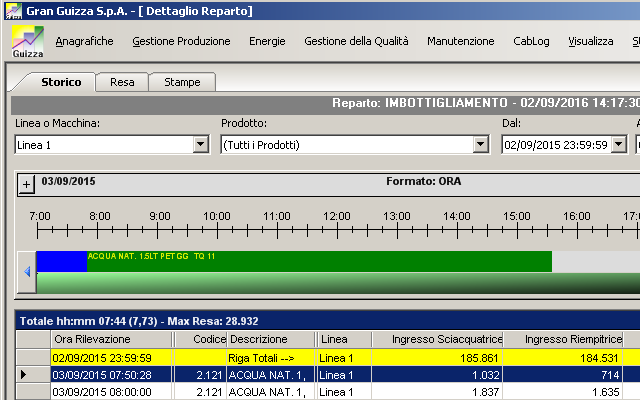Expand the 03/09/2015 timeline with plus button

tap(27, 183)
